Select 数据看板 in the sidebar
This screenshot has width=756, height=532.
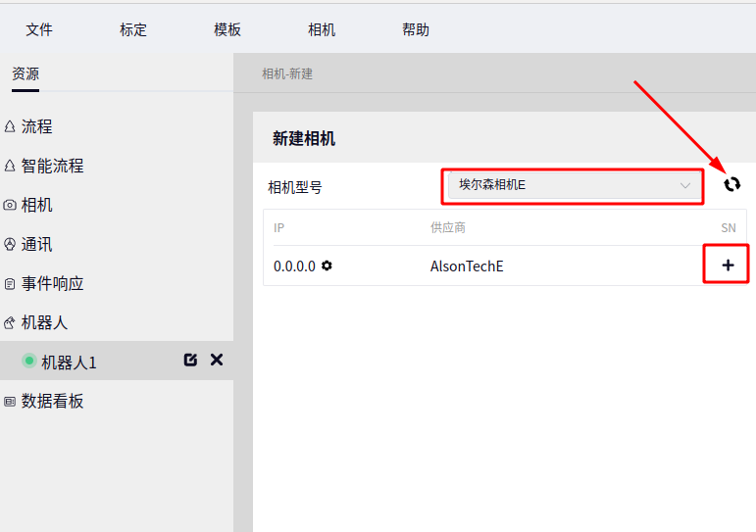pyautogui.click(x=52, y=401)
